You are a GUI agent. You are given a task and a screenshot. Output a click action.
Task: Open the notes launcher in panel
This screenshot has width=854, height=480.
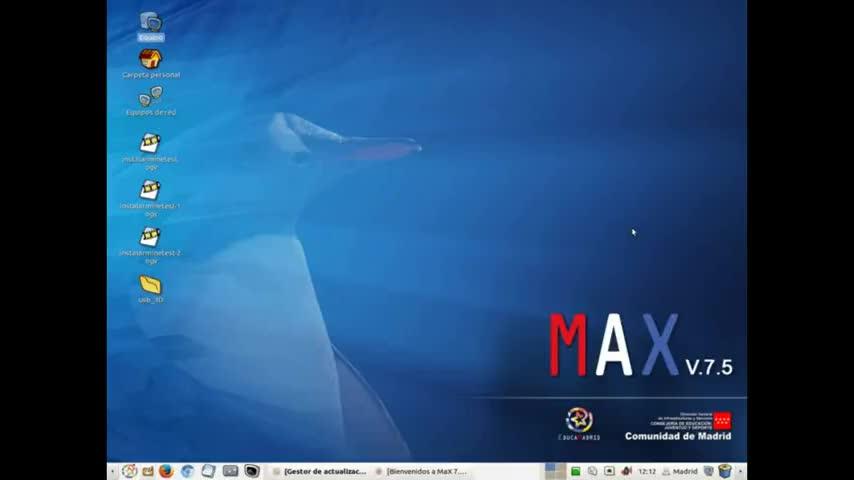tap(208, 471)
